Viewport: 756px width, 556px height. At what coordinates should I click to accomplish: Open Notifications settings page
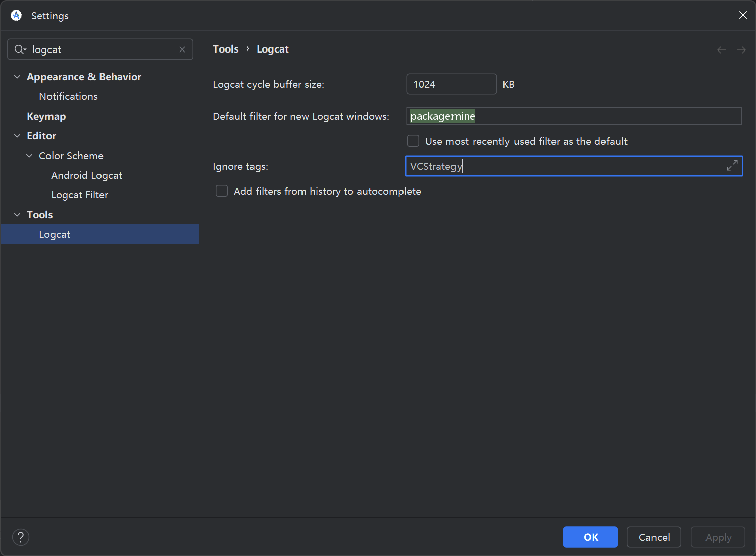click(68, 96)
